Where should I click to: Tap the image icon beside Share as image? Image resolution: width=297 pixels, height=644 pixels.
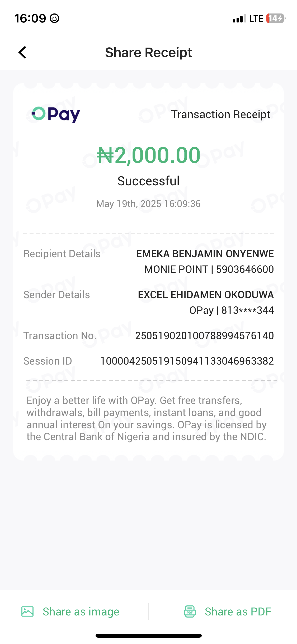click(x=27, y=611)
